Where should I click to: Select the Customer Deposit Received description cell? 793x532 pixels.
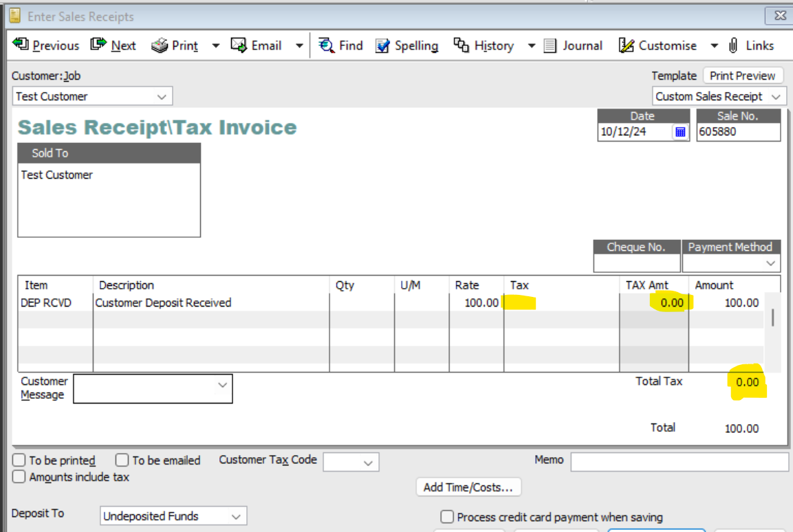211,302
